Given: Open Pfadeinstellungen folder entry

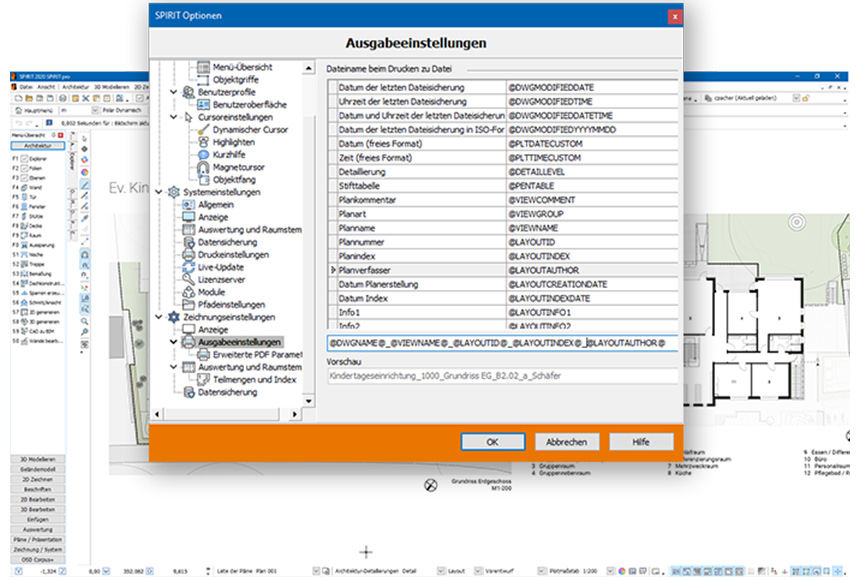Looking at the screenshot, I should [x=231, y=305].
